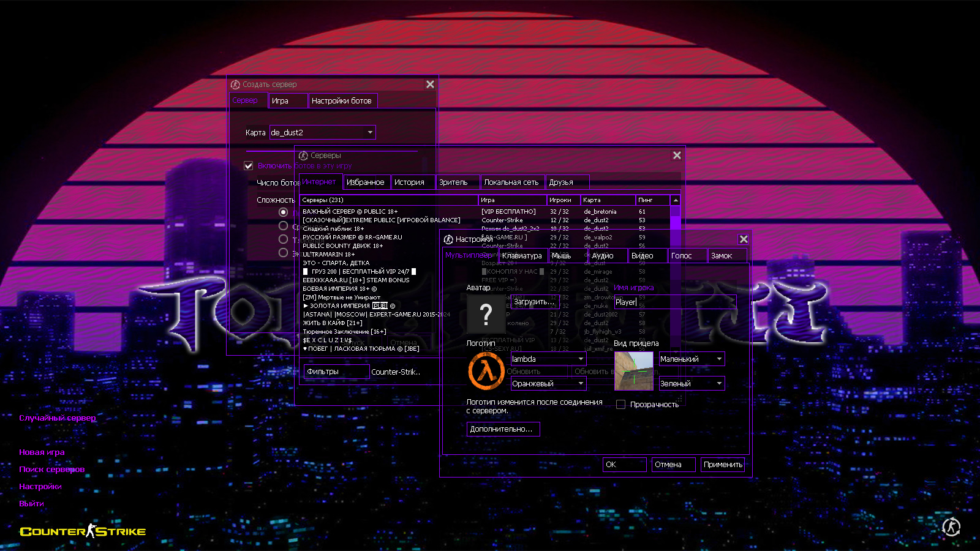Close the Настройки settings window
Image resolution: width=980 pixels, height=551 pixels.
pos(744,239)
